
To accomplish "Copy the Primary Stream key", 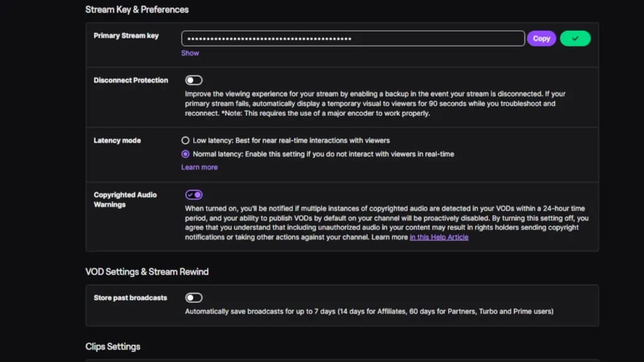I will tap(541, 38).
